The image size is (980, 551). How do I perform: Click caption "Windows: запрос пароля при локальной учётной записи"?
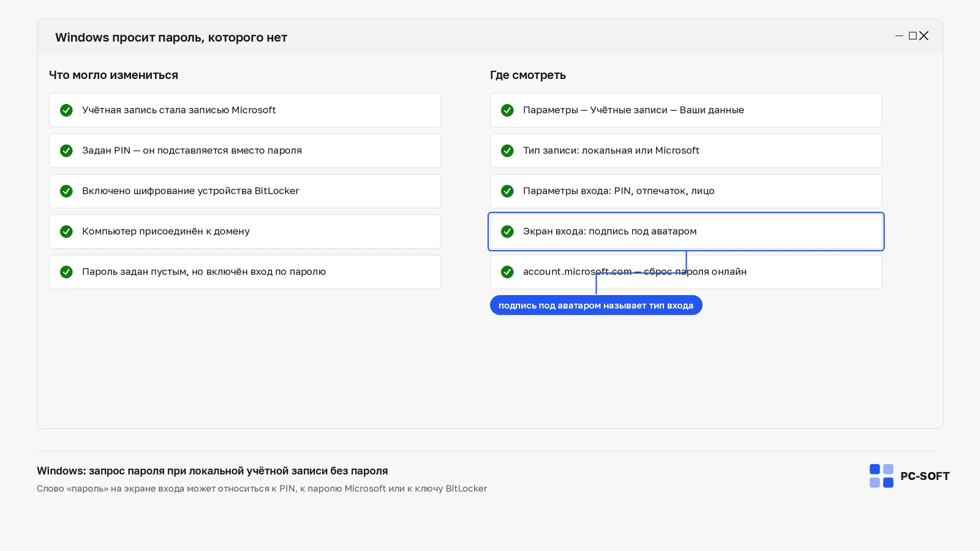coord(212,471)
